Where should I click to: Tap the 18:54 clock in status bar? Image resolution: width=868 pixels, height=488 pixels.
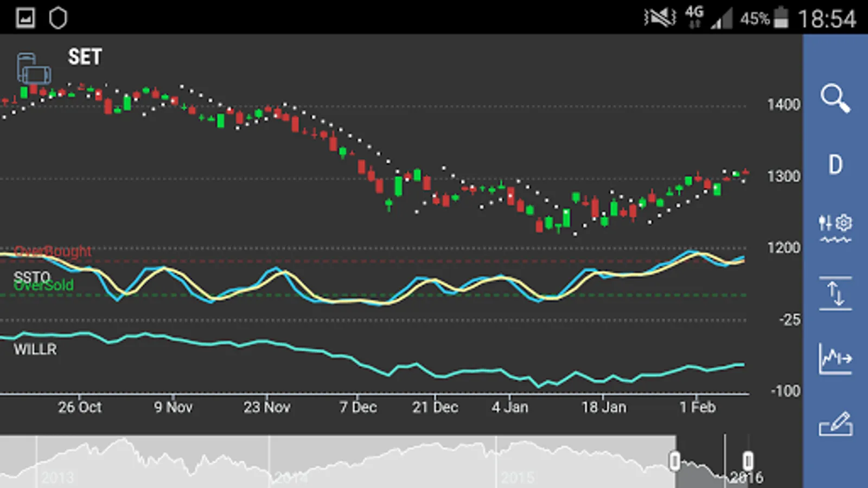point(827,19)
